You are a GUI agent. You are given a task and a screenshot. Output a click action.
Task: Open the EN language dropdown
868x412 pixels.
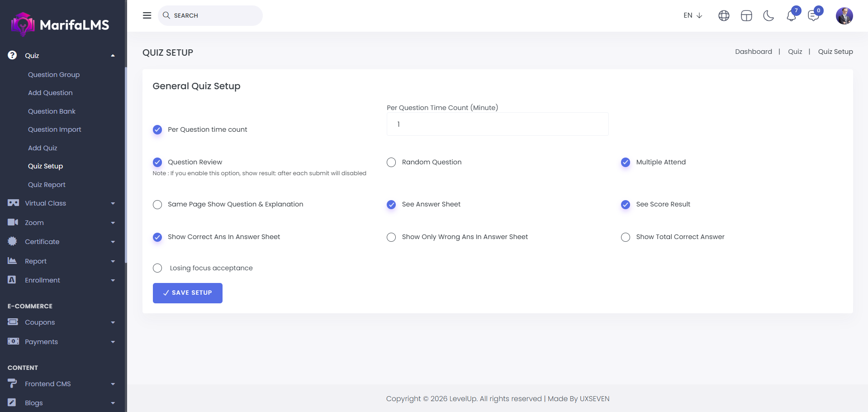tap(693, 15)
